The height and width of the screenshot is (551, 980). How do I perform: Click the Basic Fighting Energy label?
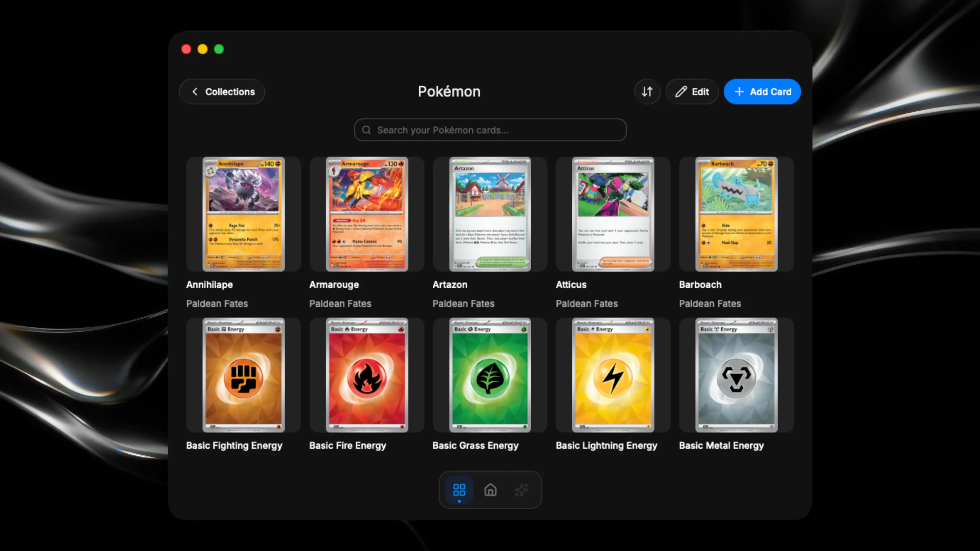coord(234,445)
